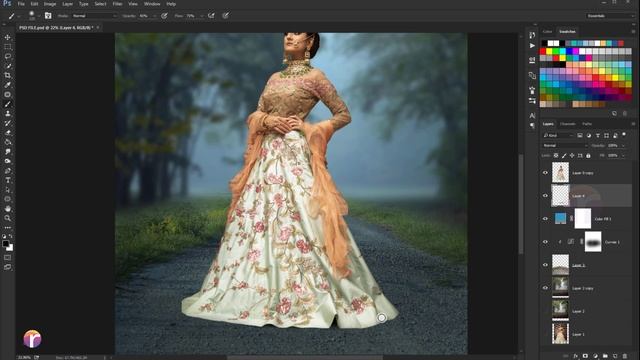Open the layer blend mode Normal dropdown
The height and width of the screenshot is (360, 640).
(x=565, y=145)
